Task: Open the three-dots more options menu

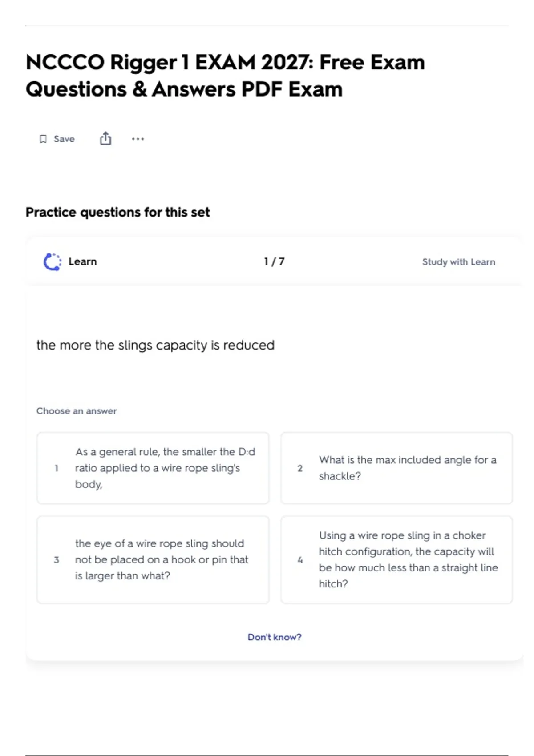Action: pyautogui.click(x=138, y=139)
